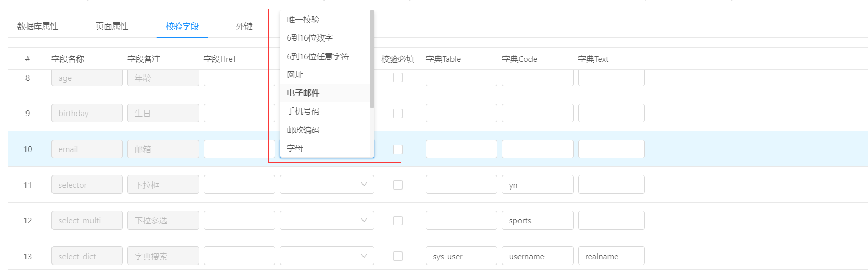Click 字典Code input in email row

point(538,149)
